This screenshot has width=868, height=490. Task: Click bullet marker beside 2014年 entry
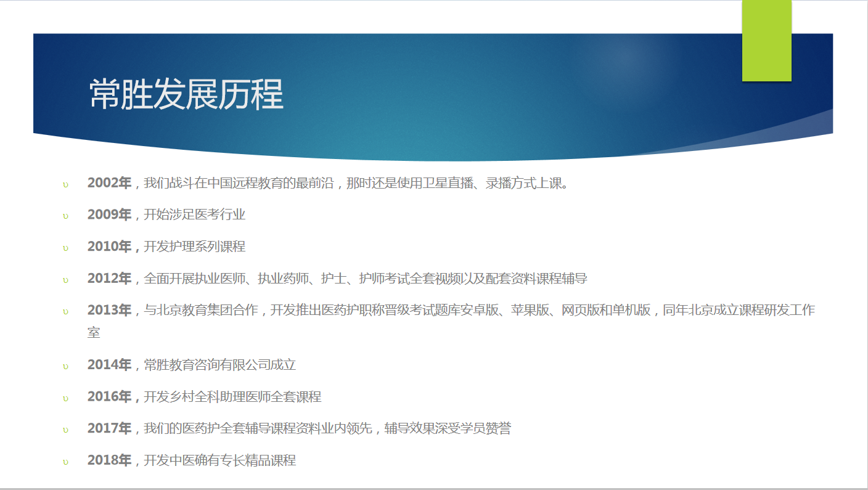65,366
